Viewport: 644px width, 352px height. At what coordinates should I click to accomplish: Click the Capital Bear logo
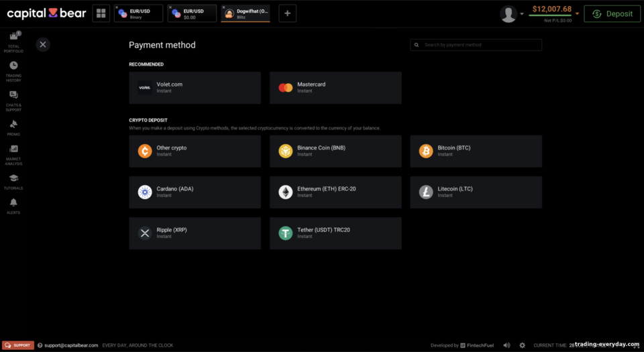[46, 13]
